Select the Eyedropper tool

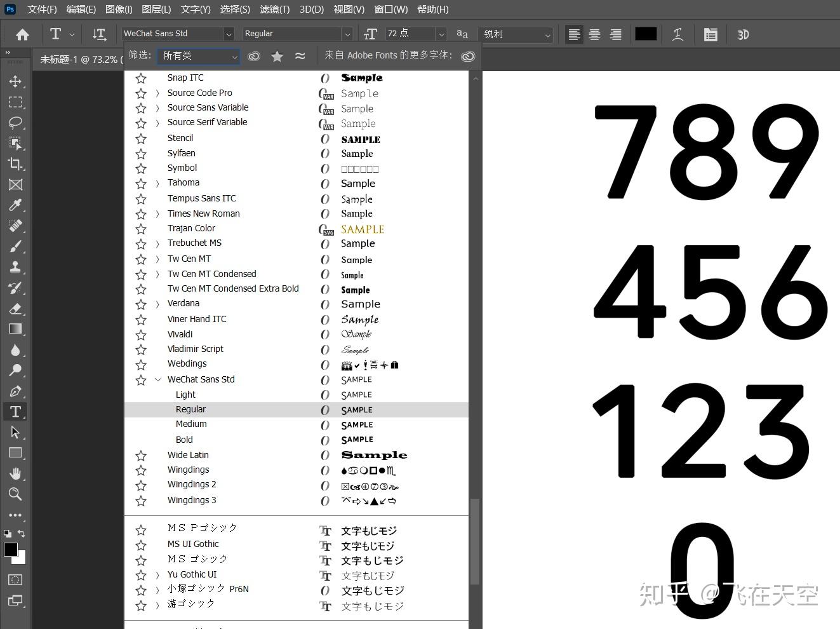[16, 205]
